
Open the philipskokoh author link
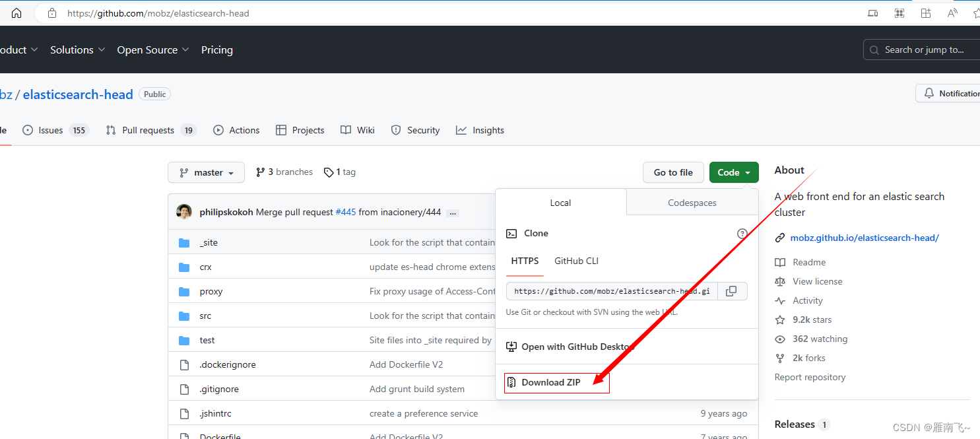pos(226,212)
